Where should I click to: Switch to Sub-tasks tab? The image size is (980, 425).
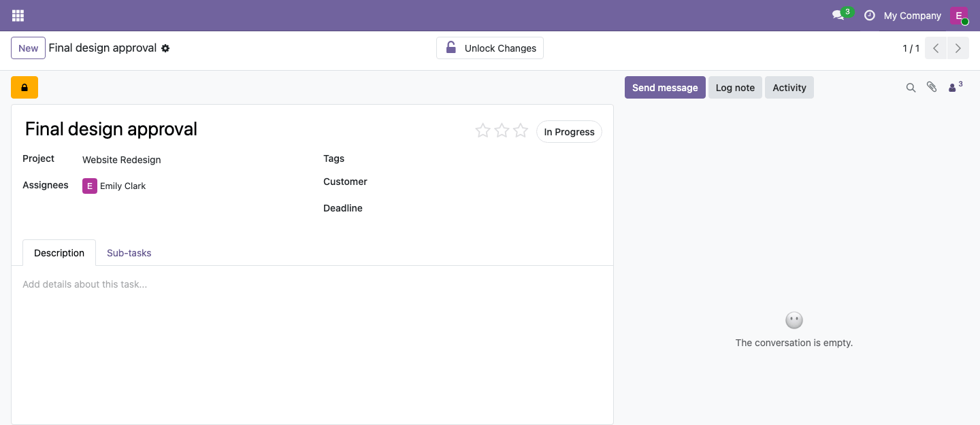pyautogui.click(x=129, y=253)
